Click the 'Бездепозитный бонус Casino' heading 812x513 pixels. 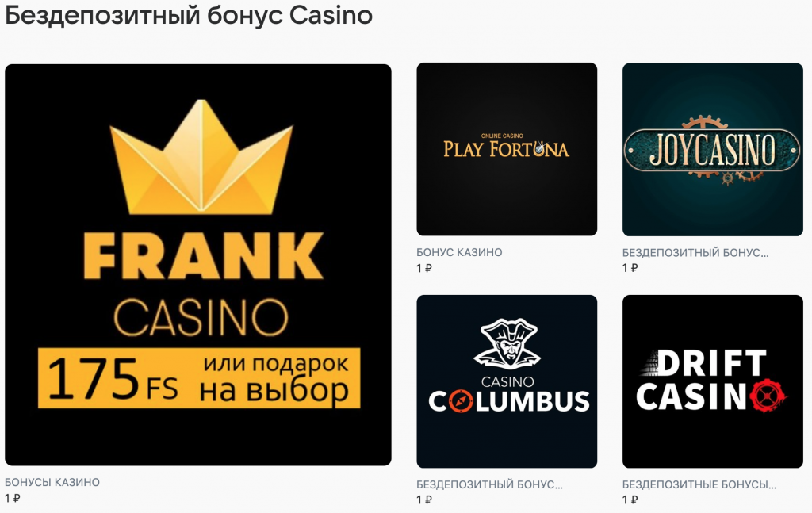tap(189, 16)
